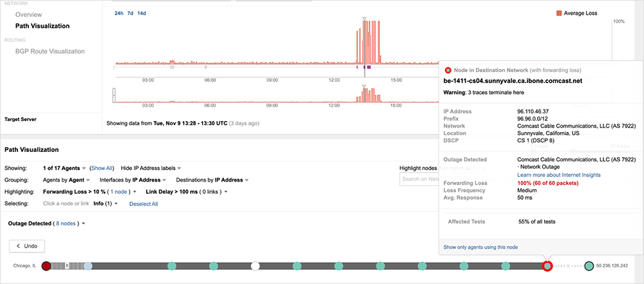Open the Overview section in the sidebar

tap(30, 14)
